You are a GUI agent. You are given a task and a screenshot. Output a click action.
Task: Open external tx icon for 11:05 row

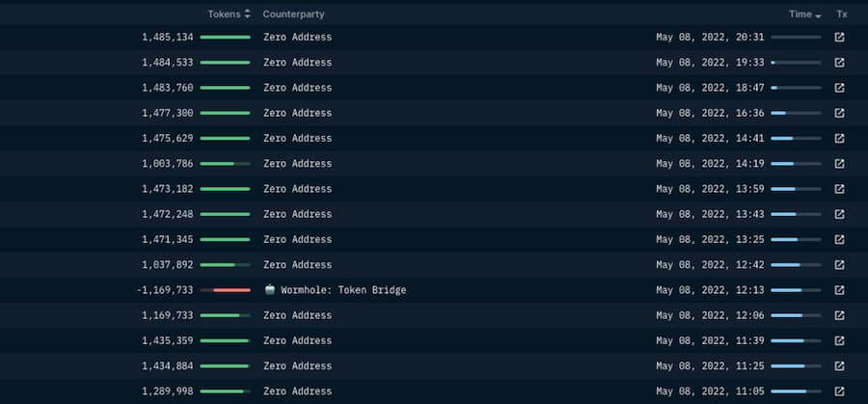click(839, 391)
